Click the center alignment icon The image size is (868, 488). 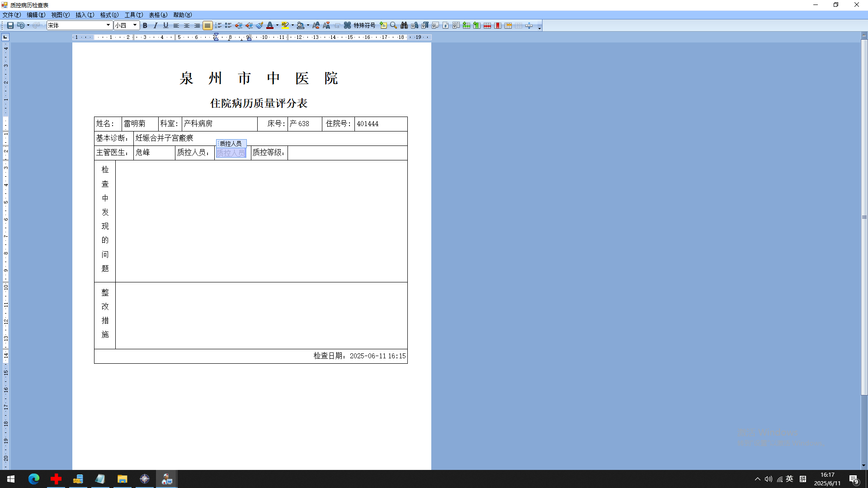click(x=187, y=25)
